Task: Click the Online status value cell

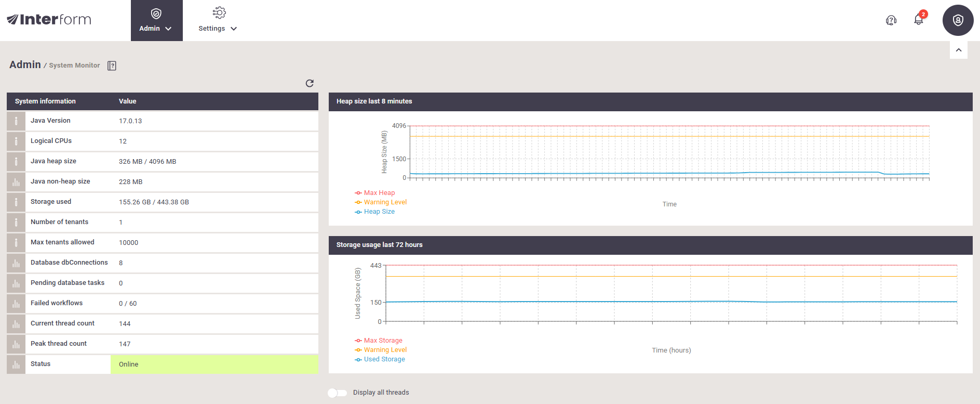Action: tap(214, 364)
